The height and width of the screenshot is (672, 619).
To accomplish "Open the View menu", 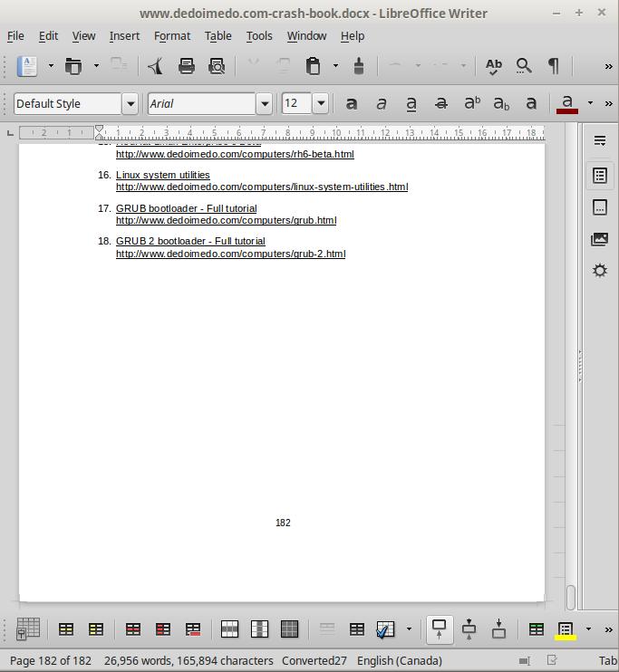I will 83,36.
